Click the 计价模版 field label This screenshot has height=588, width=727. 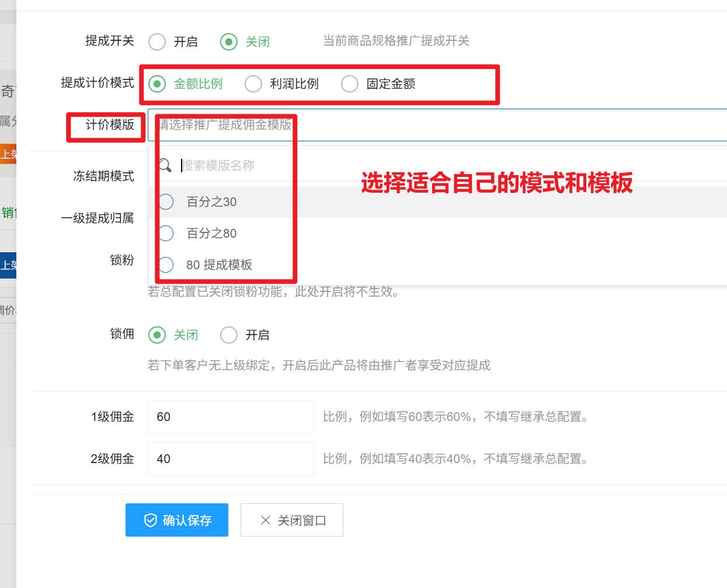click(x=110, y=125)
